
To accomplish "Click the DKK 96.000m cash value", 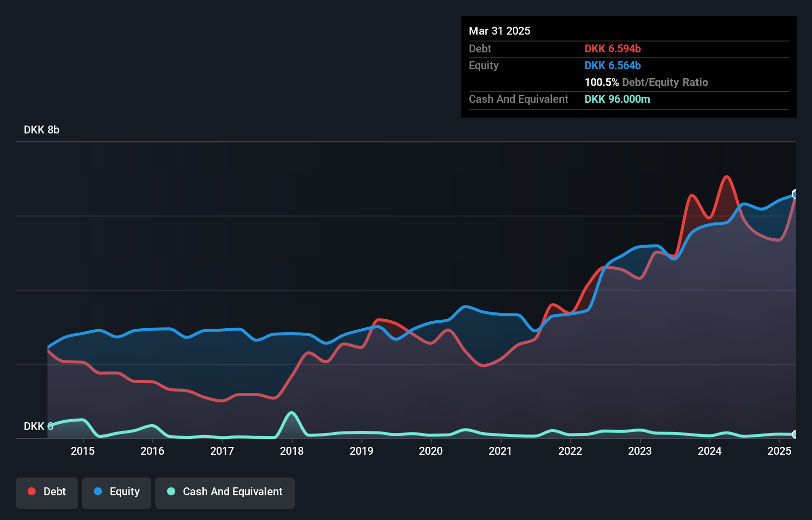I will (x=617, y=99).
